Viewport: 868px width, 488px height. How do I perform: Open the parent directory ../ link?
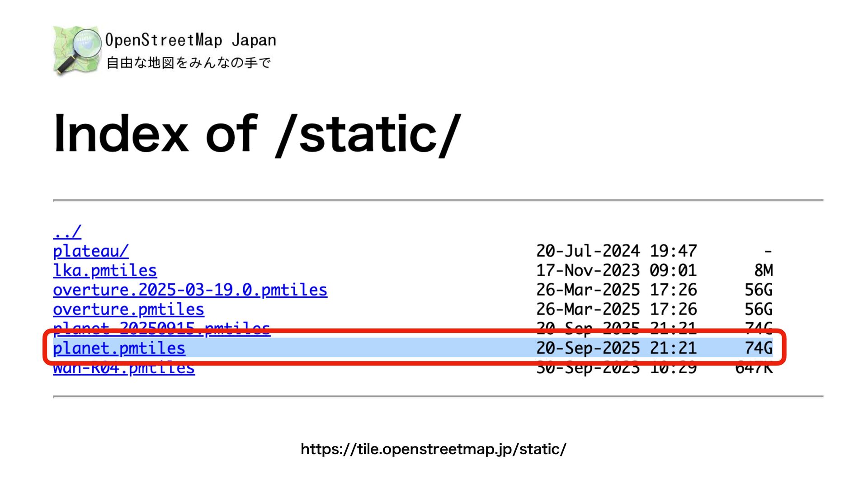click(67, 232)
